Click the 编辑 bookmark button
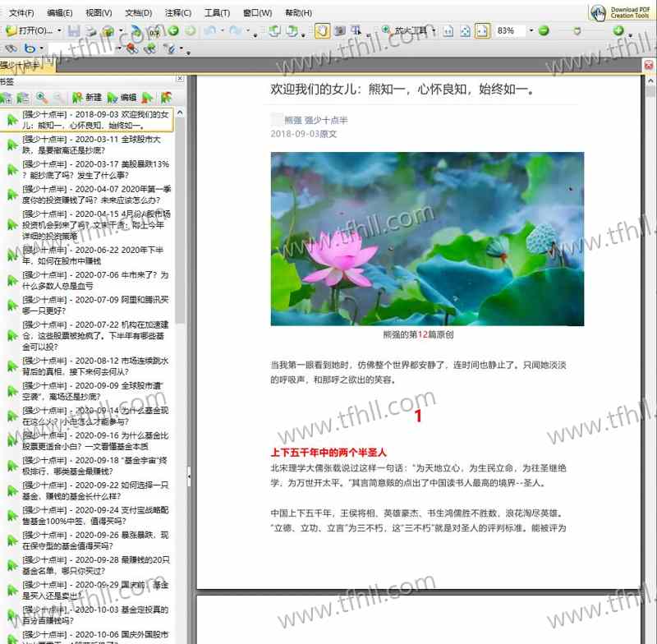 tap(121, 97)
